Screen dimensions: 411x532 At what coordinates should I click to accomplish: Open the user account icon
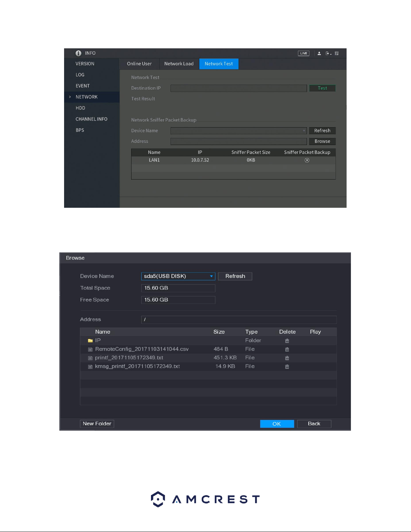319,53
